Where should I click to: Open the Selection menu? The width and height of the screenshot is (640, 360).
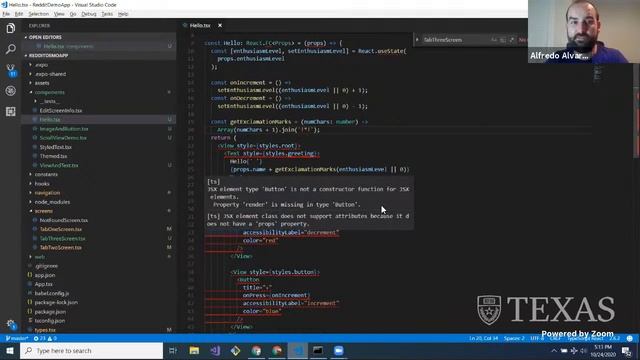[x=38, y=14]
